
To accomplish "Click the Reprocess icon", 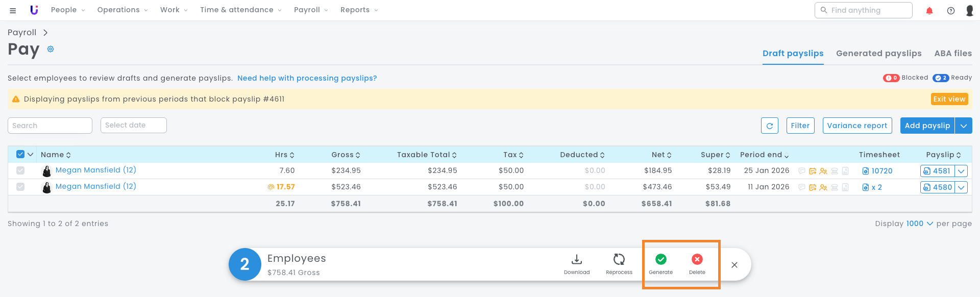I will click(619, 260).
